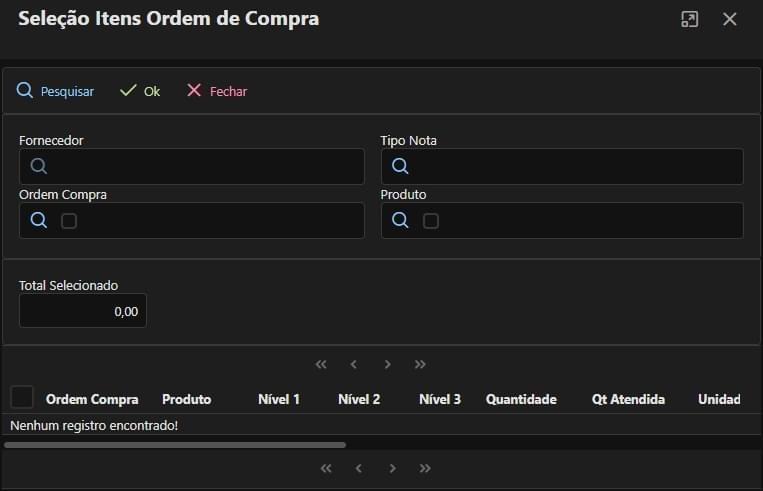Viewport: 763px width, 491px height.
Task: Click the Fornecedor field search magnifier icon
Action: 38,166
